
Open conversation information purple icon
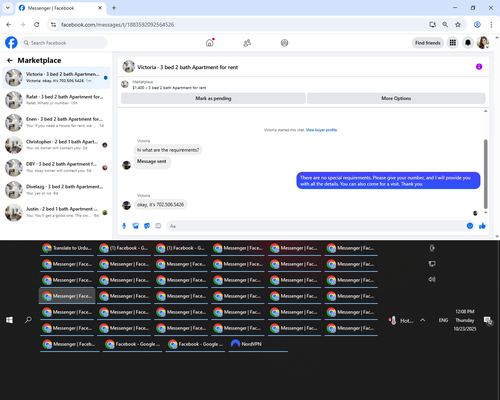(479, 67)
